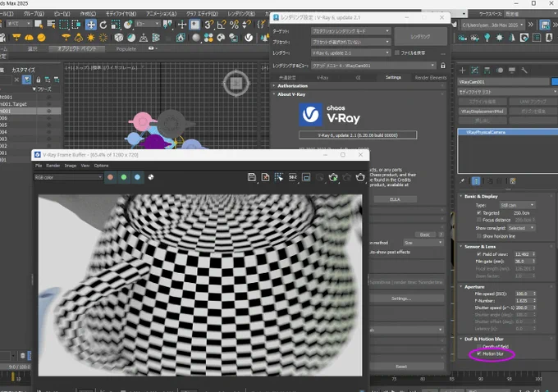Activate the Select and Move tool

[91, 25]
